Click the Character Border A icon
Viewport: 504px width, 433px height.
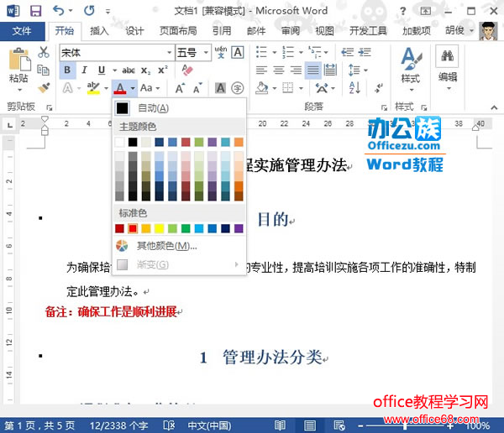(238, 52)
